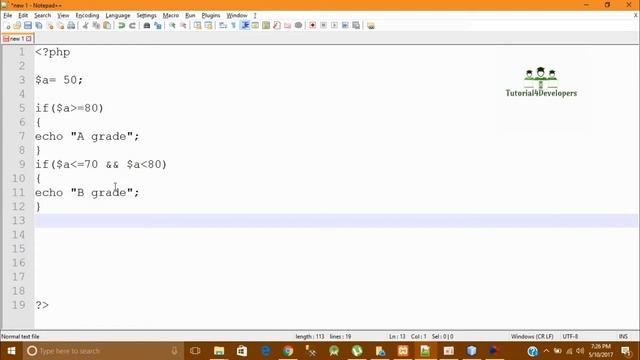Save the current file with toolbar icon

[28, 26]
